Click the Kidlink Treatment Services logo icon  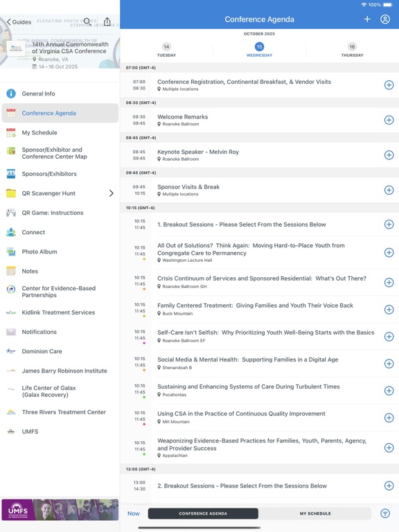pyautogui.click(x=11, y=312)
